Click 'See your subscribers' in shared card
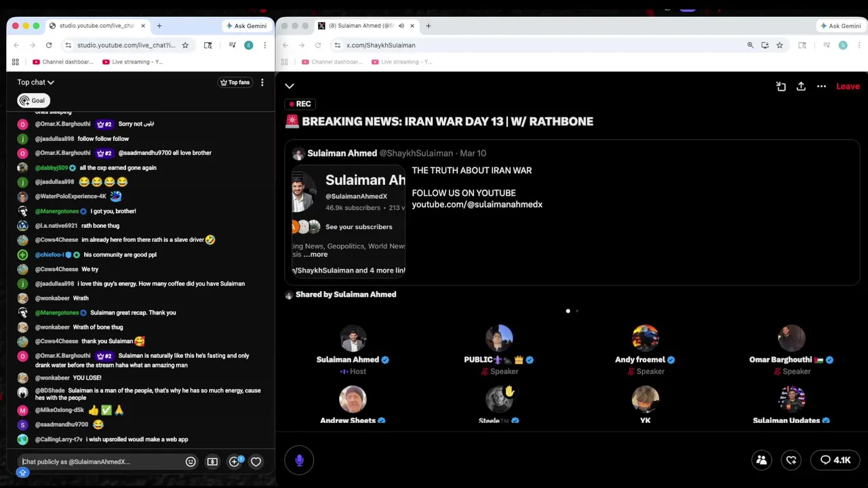Viewport: 868px width, 488px height. pos(359,227)
